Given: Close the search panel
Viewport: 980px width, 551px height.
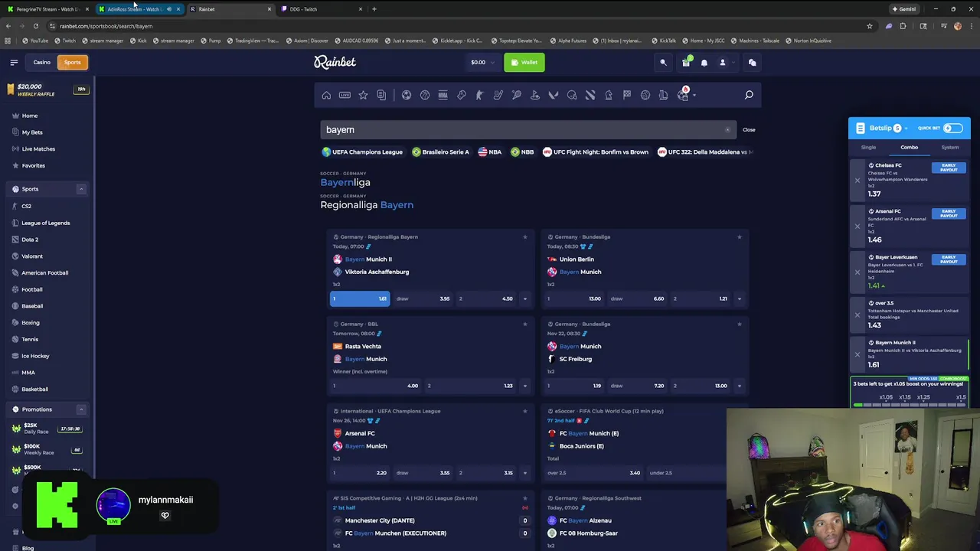Looking at the screenshot, I should [749, 129].
